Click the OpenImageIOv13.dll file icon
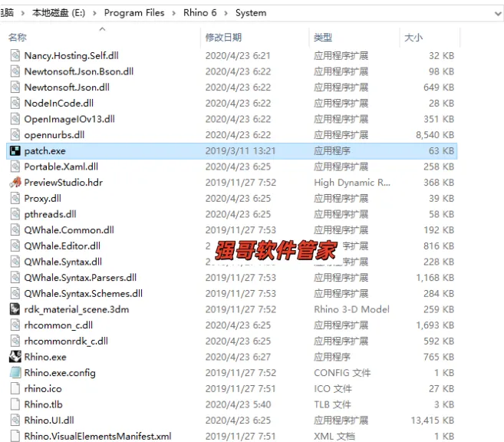The width and height of the screenshot is (504, 442). (15, 119)
